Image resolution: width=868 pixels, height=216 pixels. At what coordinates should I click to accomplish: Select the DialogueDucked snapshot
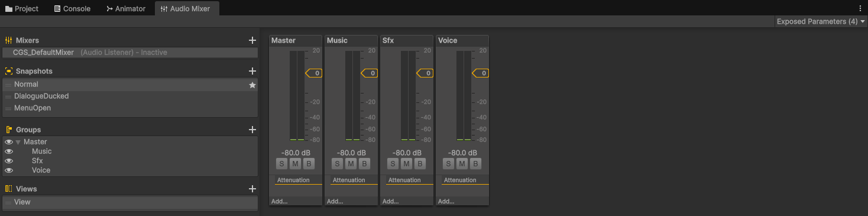(x=130, y=96)
